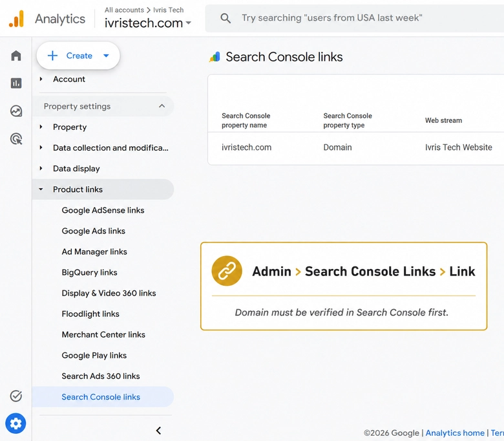Open the Create button dropdown arrow

[106, 56]
